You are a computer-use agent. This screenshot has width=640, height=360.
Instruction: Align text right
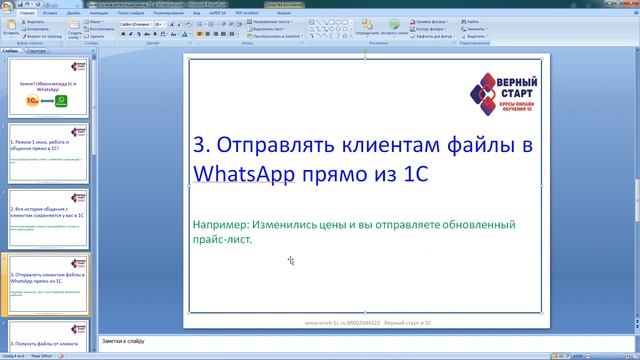(x=216, y=34)
